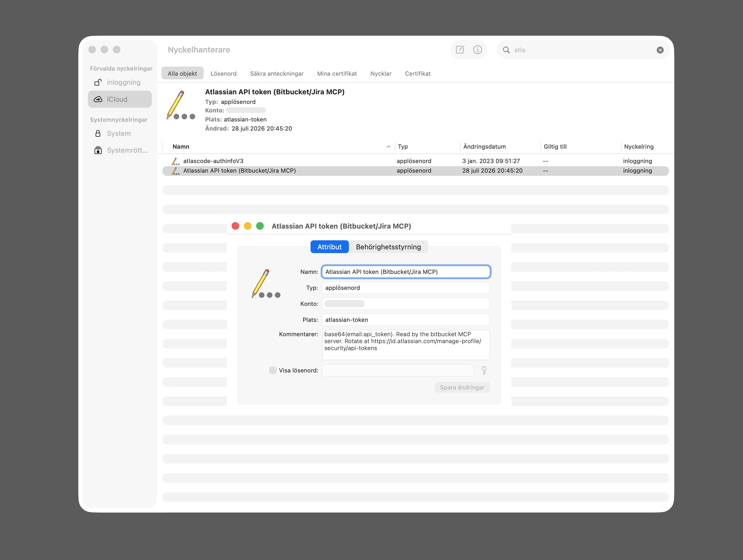Click the Spara ändringar button
This screenshot has width=743, height=560.
click(462, 387)
